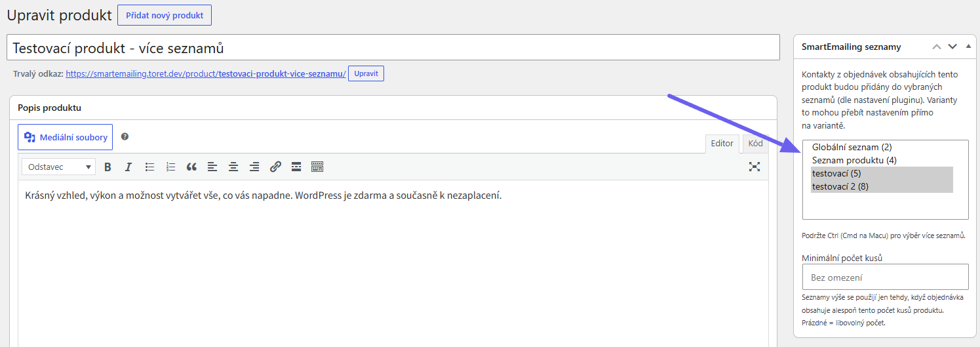Screen dimensions: 980x347
Task: Move the SmartEmailing panel down
Action: (x=952, y=47)
